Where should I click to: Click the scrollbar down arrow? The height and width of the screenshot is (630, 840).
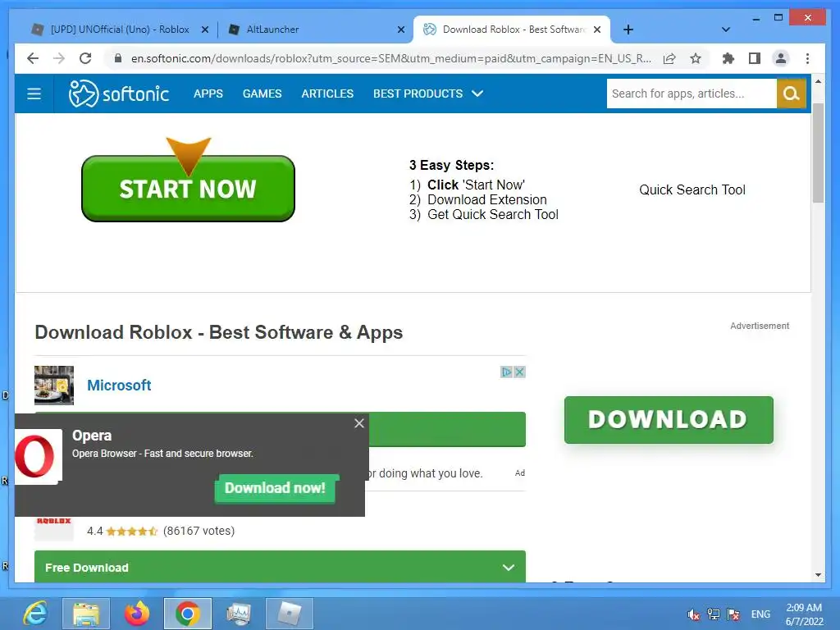click(x=818, y=575)
